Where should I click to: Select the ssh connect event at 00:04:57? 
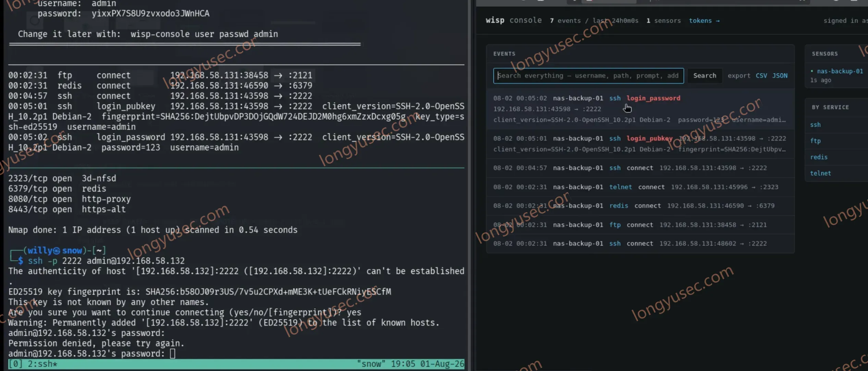640,168
